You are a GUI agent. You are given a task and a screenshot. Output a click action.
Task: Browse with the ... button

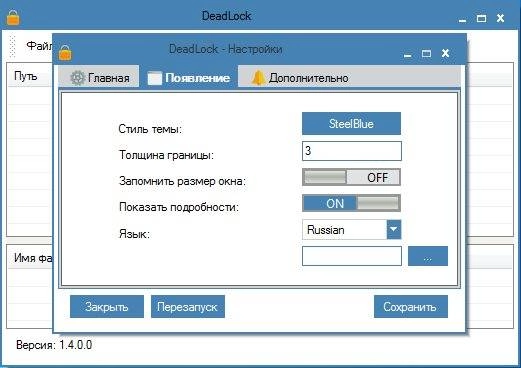pos(428,256)
